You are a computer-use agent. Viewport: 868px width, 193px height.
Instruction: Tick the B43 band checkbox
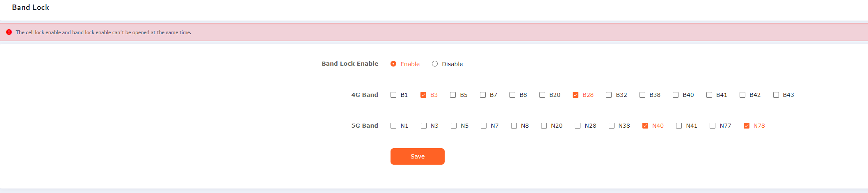coord(776,95)
